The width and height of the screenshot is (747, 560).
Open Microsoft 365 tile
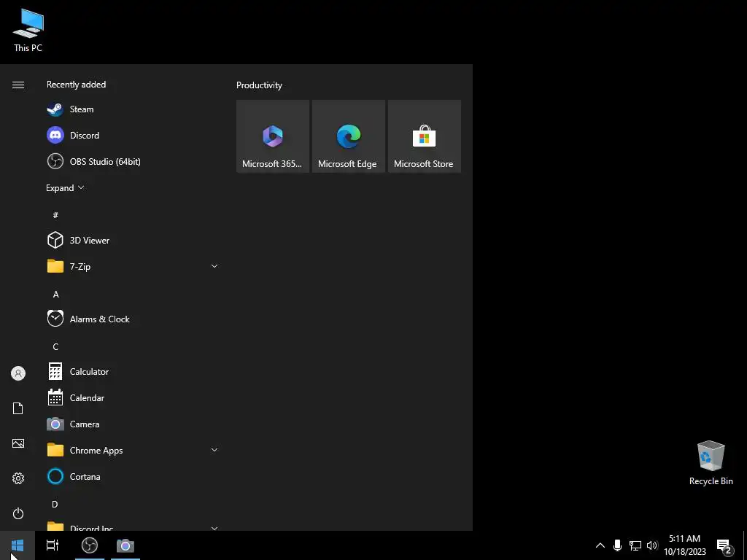click(273, 136)
